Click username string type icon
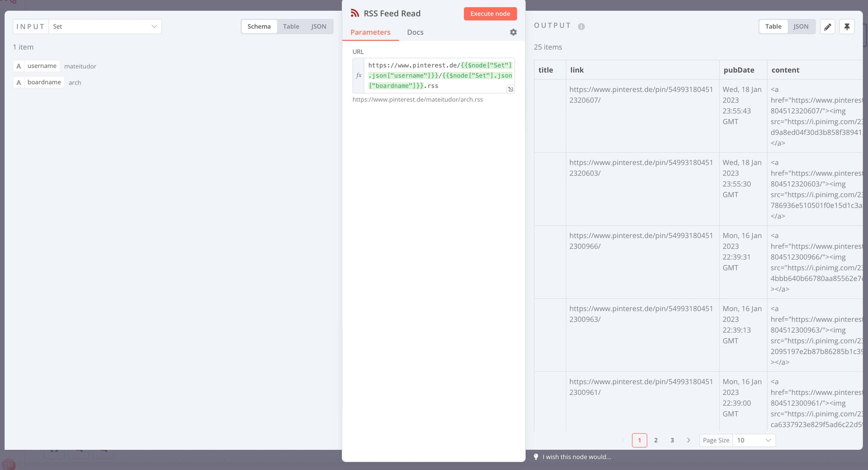The height and width of the screenshot is (470, 868). tap(19, 66)
